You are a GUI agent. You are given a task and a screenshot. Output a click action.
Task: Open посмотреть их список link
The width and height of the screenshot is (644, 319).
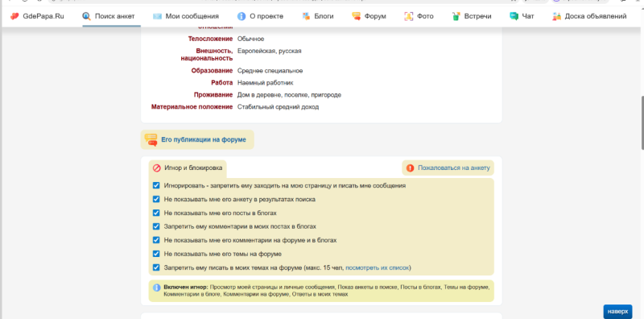click(x=377, y=267)
